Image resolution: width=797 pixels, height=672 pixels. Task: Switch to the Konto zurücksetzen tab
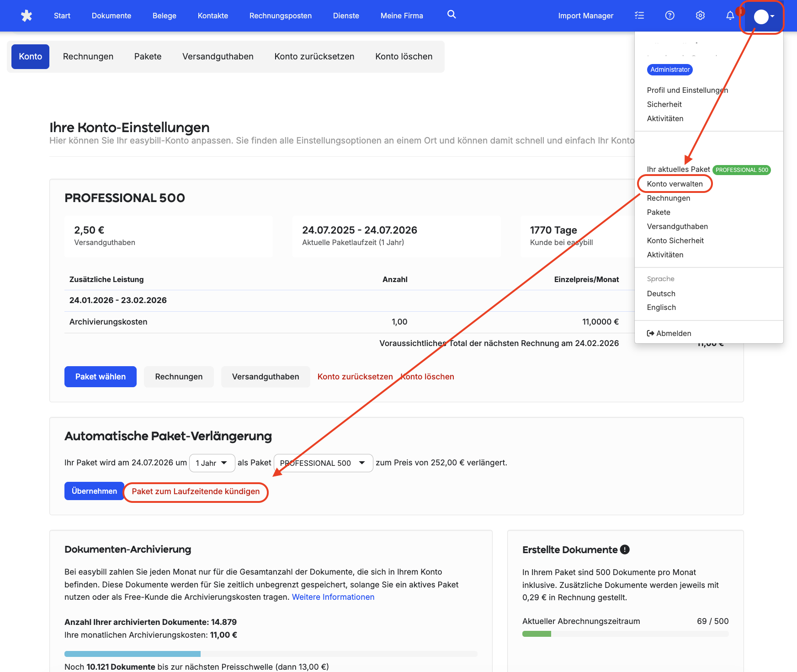(314, 57)
